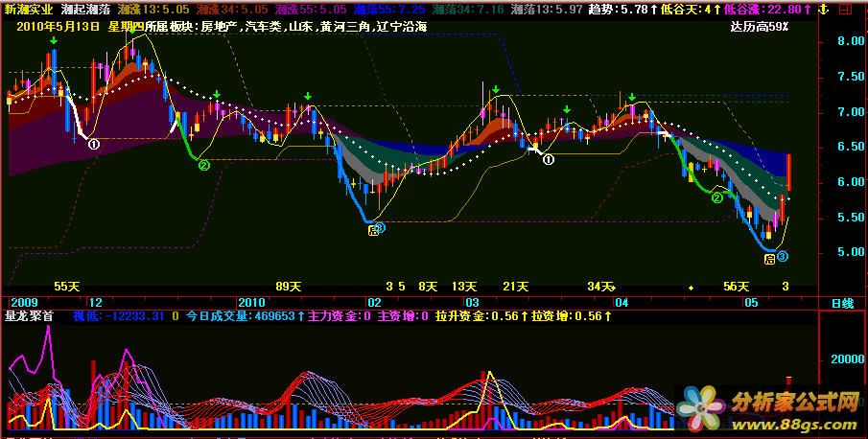
Task: Click the 7.00 price level on axis
Action: pyautogui.click(x=851, y=112)
